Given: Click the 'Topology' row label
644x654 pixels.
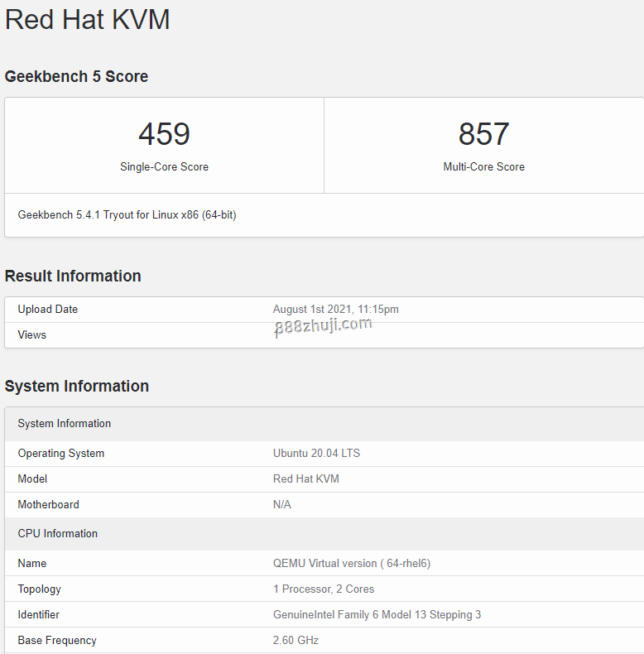Looking at the screenshot, I should (39, 589).
